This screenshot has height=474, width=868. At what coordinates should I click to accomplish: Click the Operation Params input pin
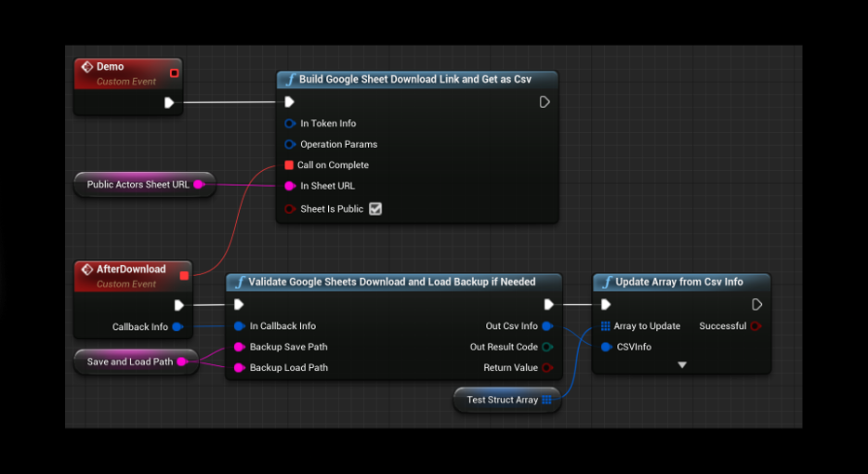pos(289,144)
